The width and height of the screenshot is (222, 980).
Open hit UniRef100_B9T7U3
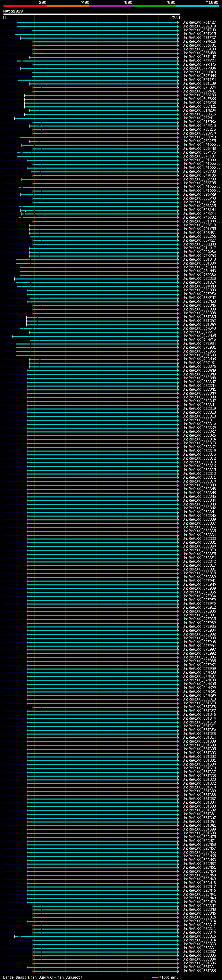click(x=199, y=30)
